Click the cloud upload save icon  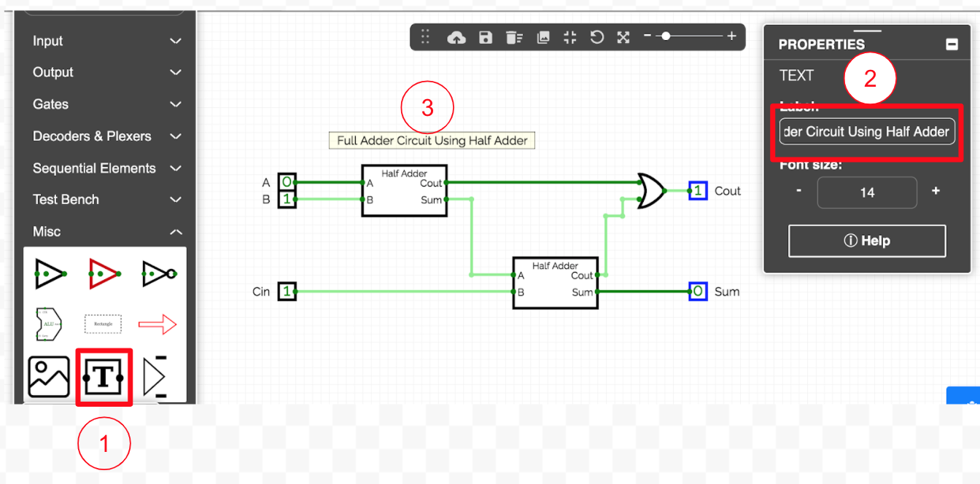click(x=456, y=37)
